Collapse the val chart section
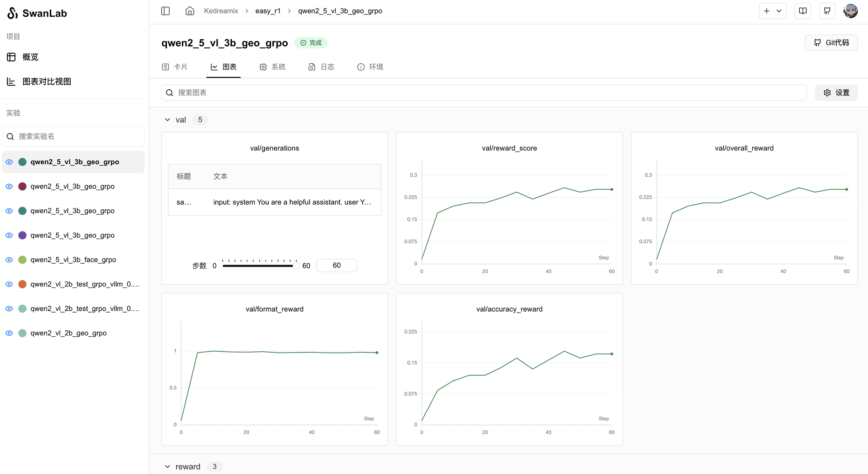868x474 pixels. click(167, 120)
